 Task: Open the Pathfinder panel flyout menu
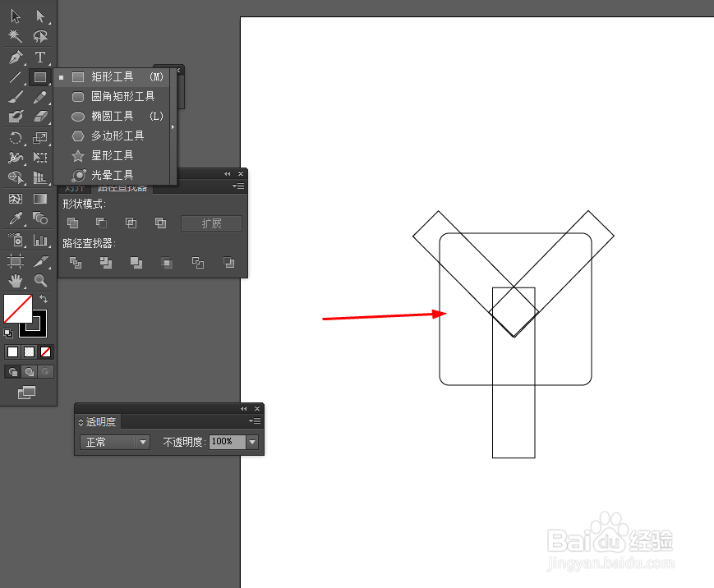pos(239,187)
